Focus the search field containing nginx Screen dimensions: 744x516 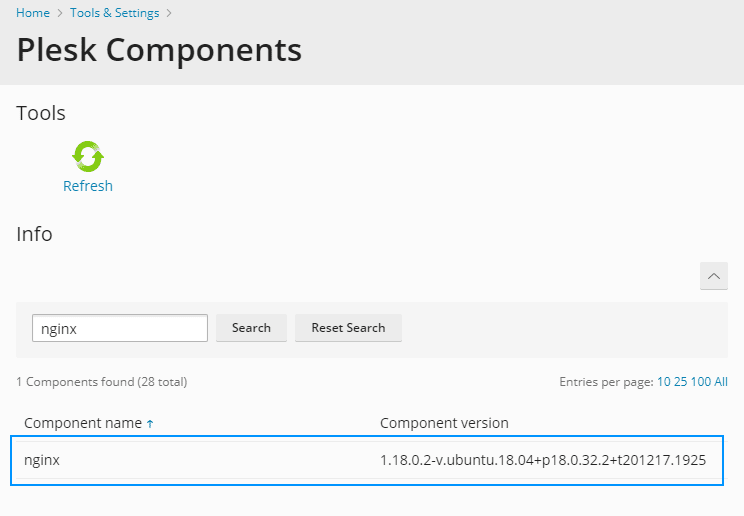(x=120, y=328)
